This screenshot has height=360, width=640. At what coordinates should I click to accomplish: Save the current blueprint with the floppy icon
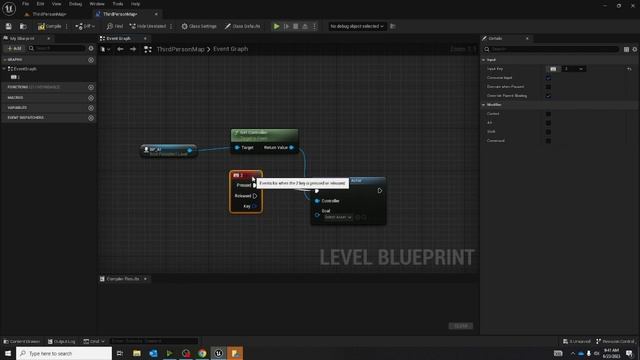click(x=9, y=26)
